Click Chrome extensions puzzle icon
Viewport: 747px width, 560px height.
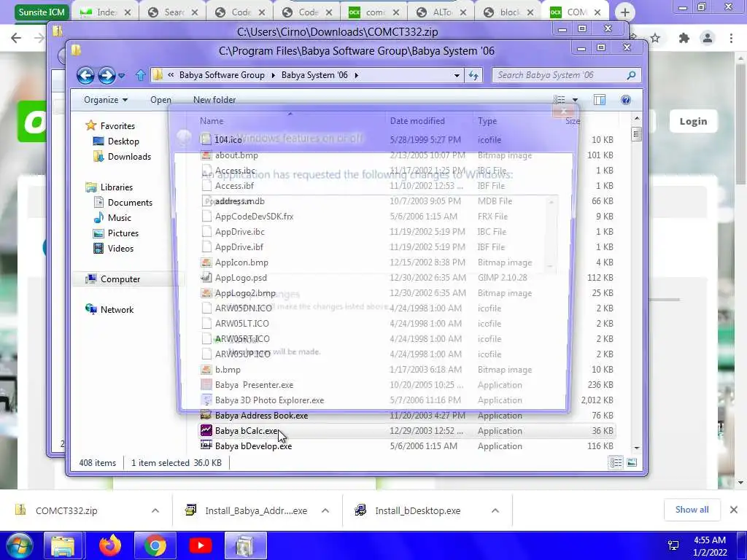point(684,38)
